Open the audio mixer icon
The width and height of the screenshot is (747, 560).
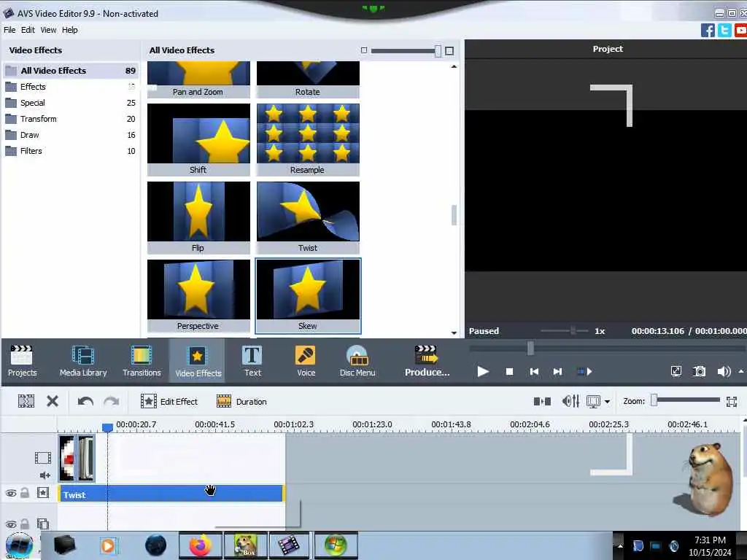click(570, 402)
